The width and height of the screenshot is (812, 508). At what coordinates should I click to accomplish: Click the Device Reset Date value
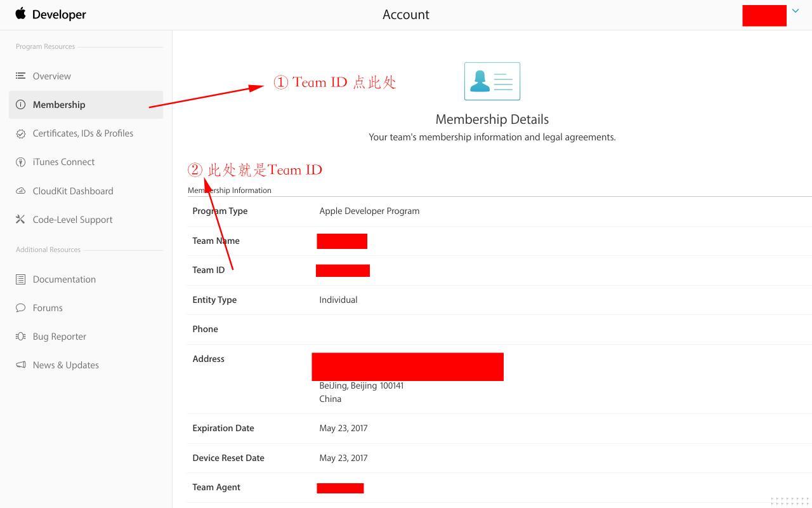343,458
